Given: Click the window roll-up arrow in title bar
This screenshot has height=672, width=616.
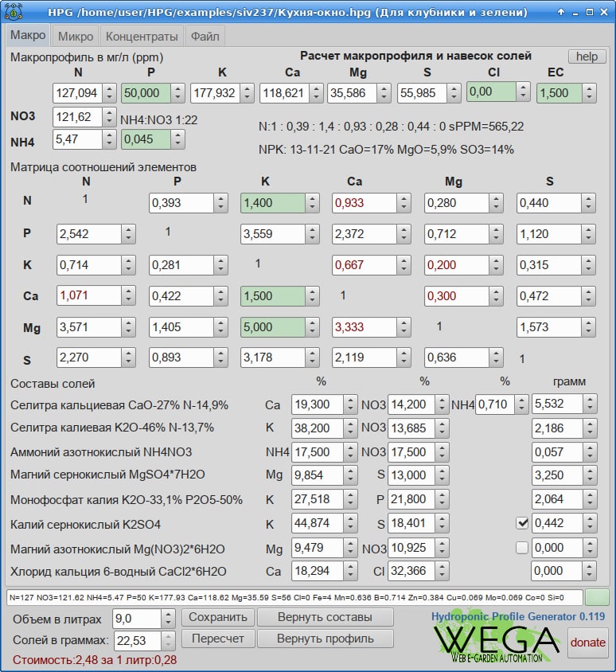Looking at the screenshot, I should point(561,12).
